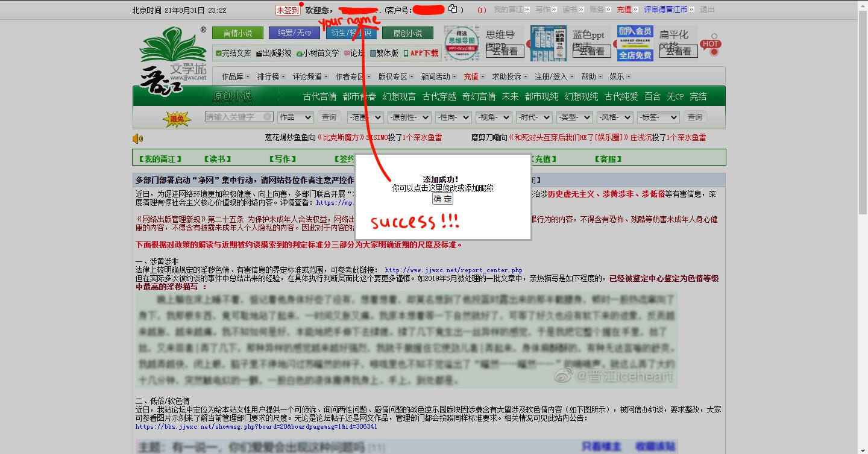This screenshot has width=868, height=454.
Task: Focus the 请输入关键字 search field
Action: point(234,117)
